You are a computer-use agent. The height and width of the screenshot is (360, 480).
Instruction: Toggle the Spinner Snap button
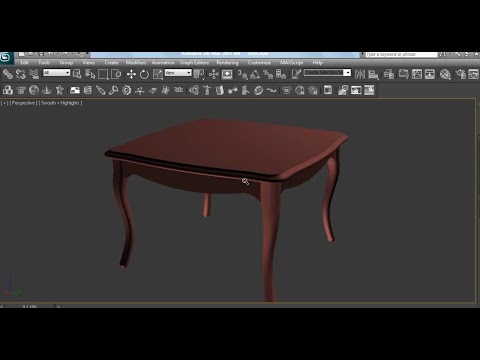click(281, 74)
